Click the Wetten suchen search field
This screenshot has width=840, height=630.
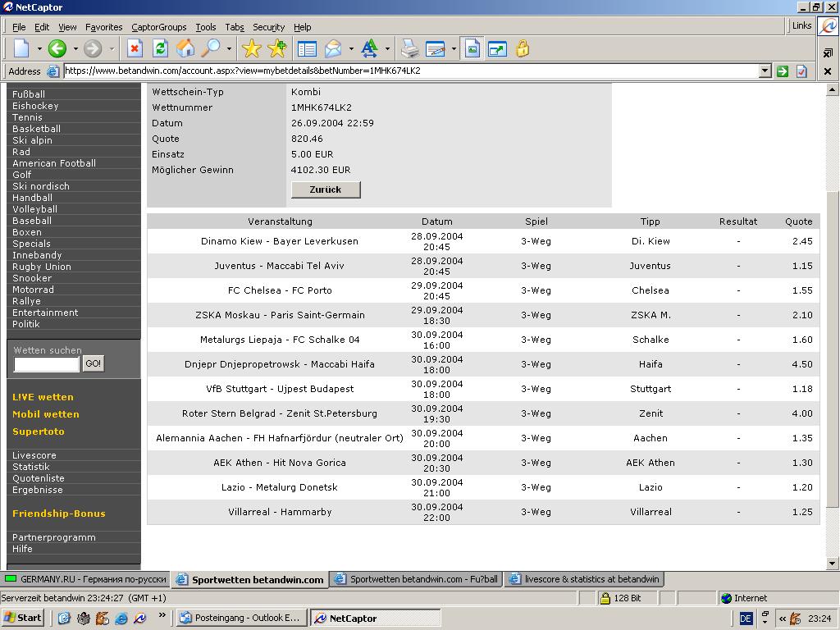(47, 364)
